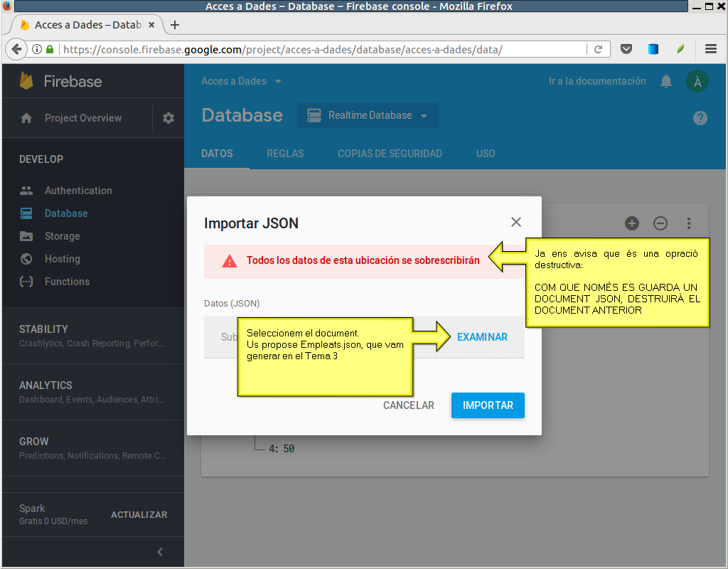Open notifications bell icon
Viewport: 728px width, 569px height.
tap(666, 81)
